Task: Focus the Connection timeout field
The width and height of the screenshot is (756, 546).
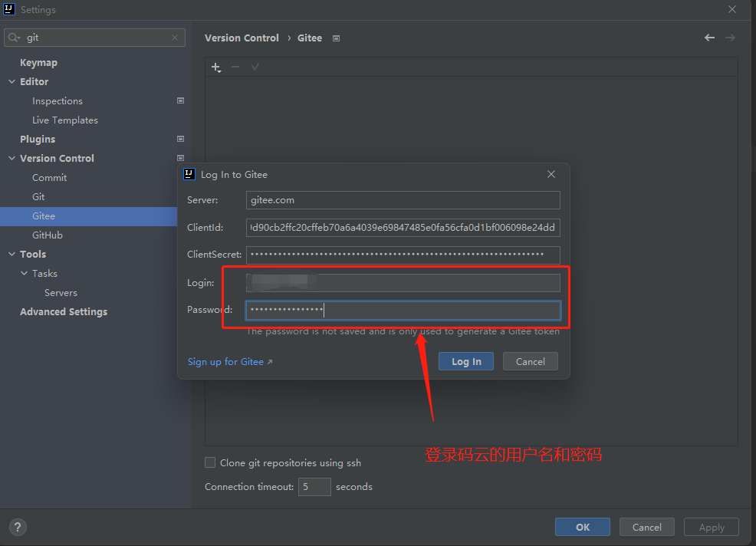Action: click(x=314, y=487)
